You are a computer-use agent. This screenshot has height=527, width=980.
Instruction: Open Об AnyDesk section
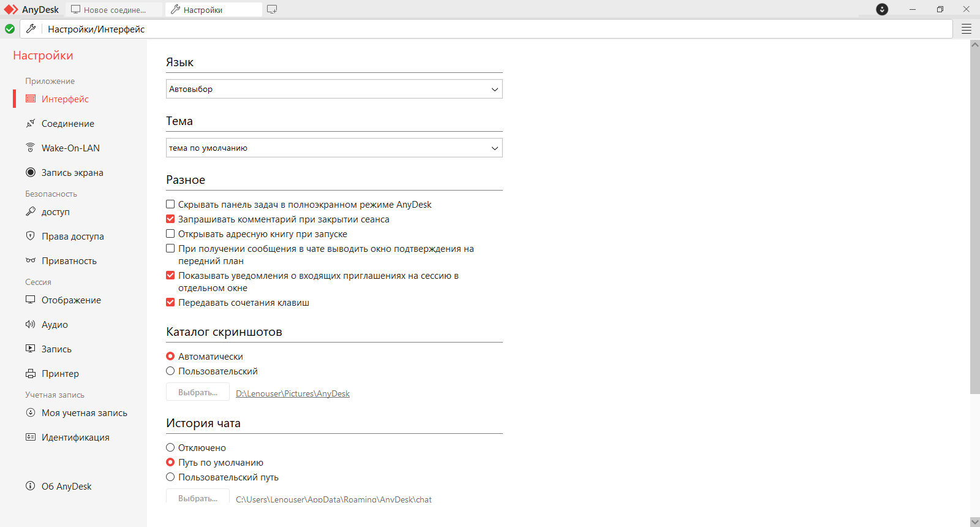[x=66, y=486]
